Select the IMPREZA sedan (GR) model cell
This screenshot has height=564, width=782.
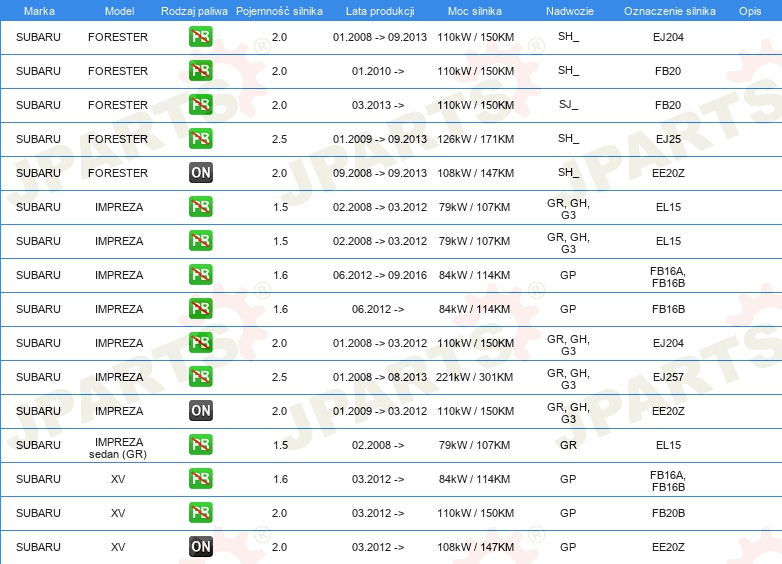(x=118, y=445)
